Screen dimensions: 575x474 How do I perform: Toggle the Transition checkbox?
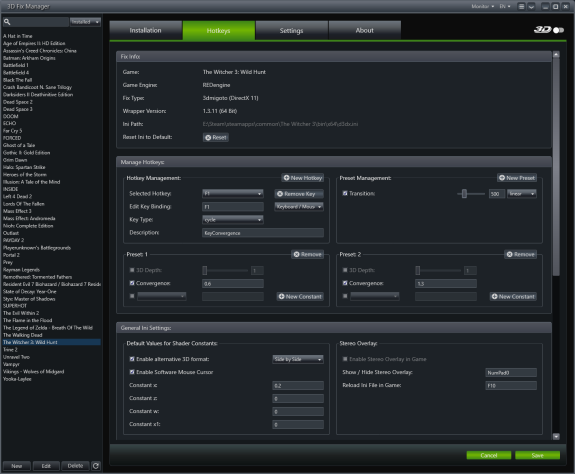345,193
